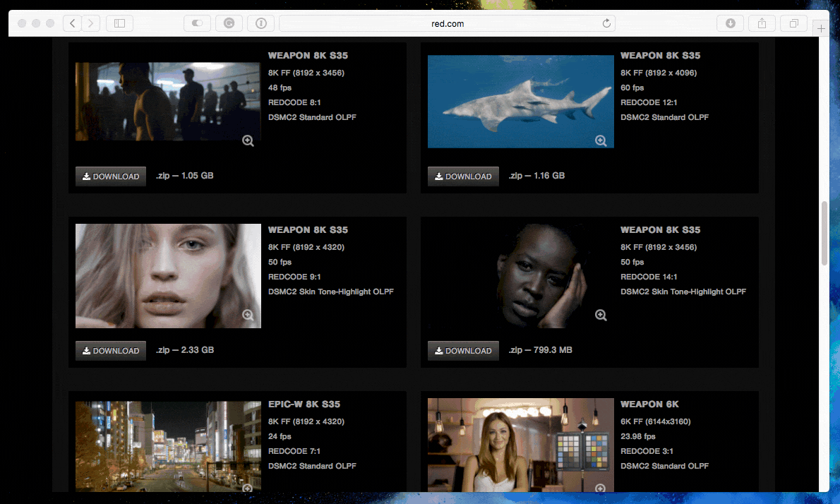
Task: Reload the page with the refresh icon
Action: click(x=606, y=23)
